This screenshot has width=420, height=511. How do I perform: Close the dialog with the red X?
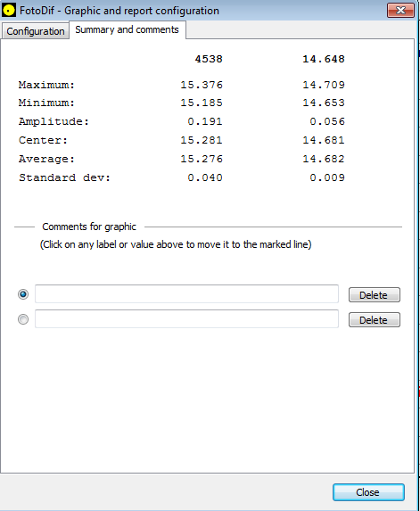[x=400, y=11]
